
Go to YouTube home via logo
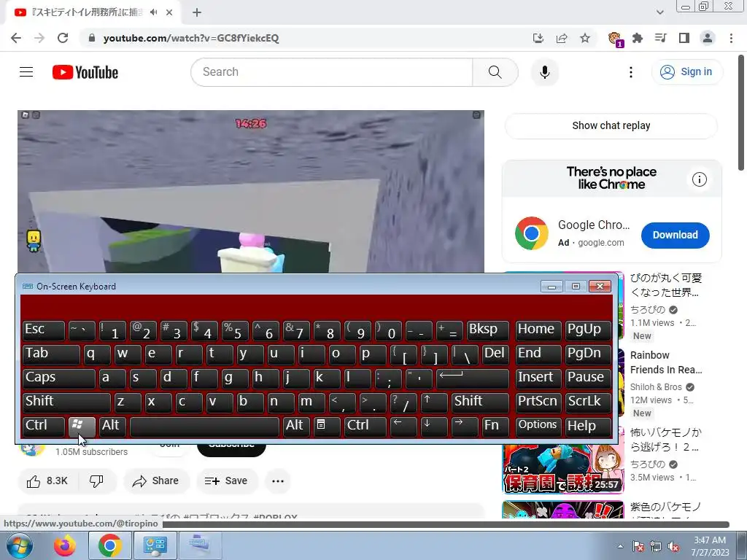tap(85, 72)
